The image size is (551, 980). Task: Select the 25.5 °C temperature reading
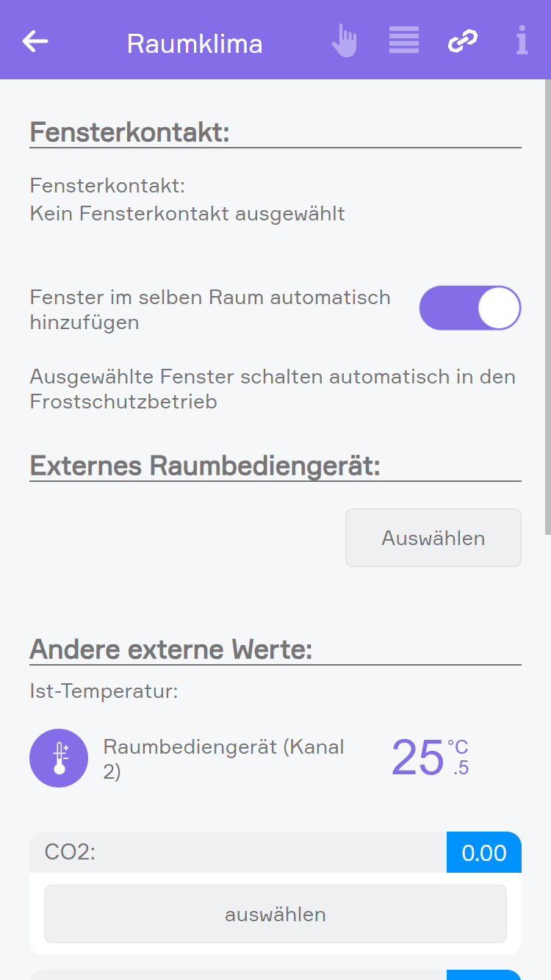[430, 758]
